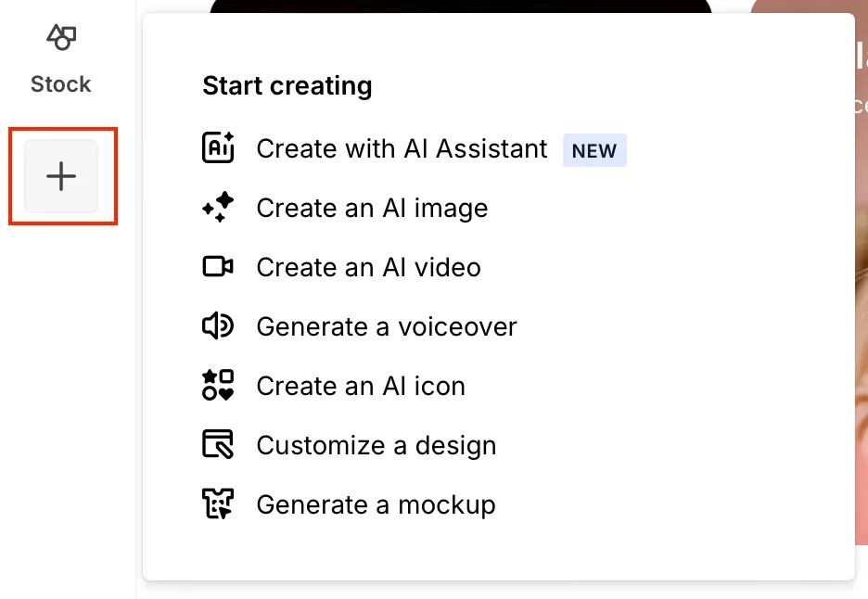The width and height of the screenshot is (868, 599).
Task: Click the NEW badge beside AI Assistant
Action: point(594,150)
